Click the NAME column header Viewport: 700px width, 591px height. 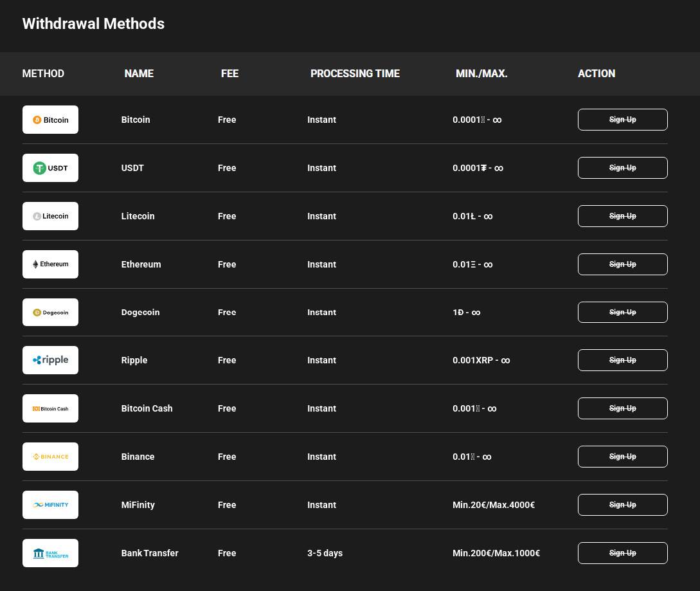click(x=139, y=74)
